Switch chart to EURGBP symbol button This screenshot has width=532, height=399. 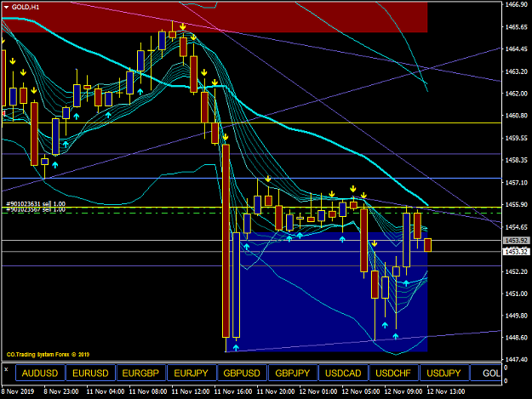pyautogui.click(x=140, y=373)
